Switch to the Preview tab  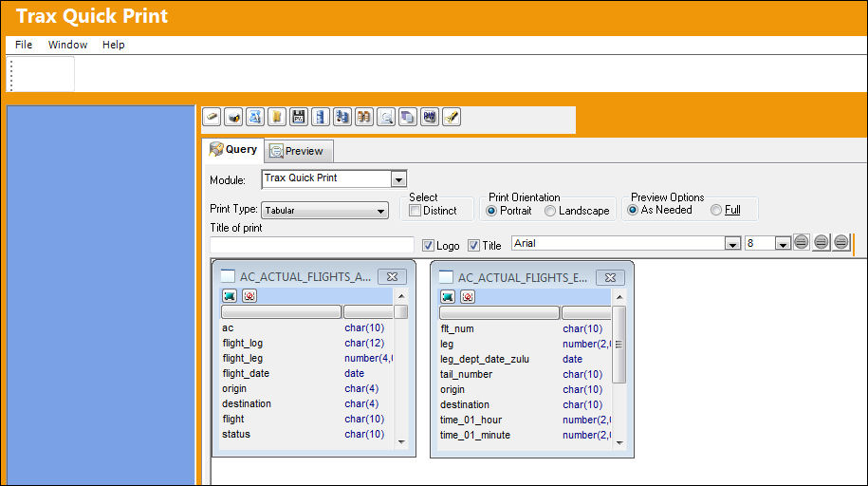298,151
